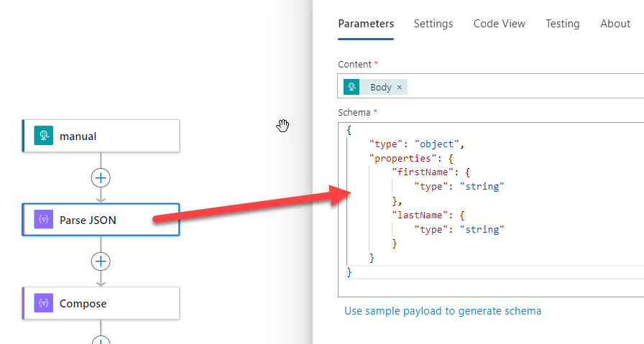Click the "object" value in the schema
The height and width of the screenshot is (344, 644).
point(436,144)
